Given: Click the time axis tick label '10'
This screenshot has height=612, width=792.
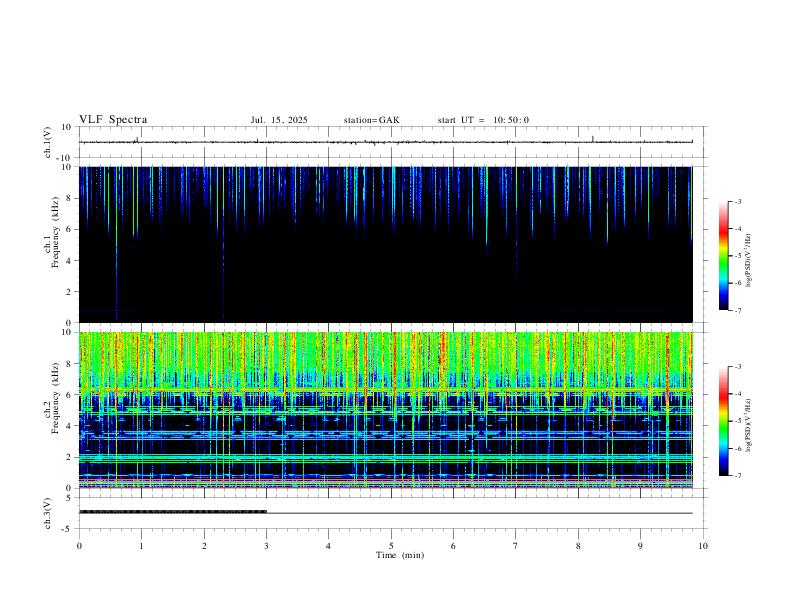Looking at the screenshot, I should point(703,546).
